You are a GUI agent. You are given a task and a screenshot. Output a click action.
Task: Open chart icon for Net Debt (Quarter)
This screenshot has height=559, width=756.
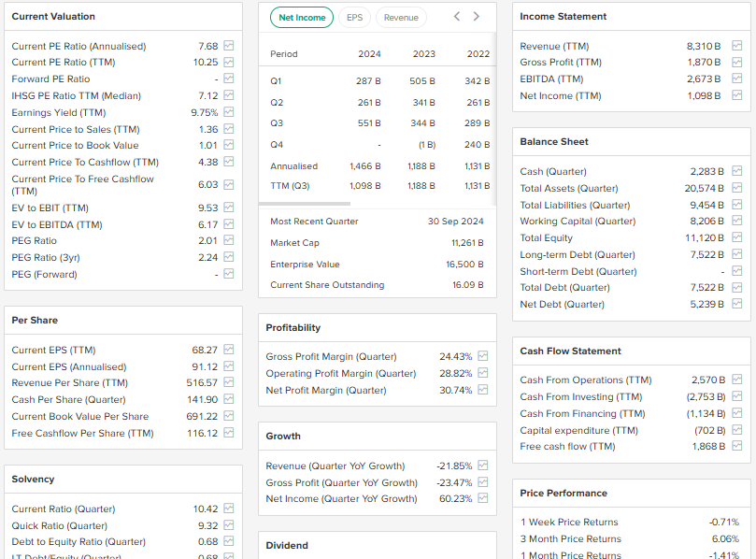(x=736, y=304)
